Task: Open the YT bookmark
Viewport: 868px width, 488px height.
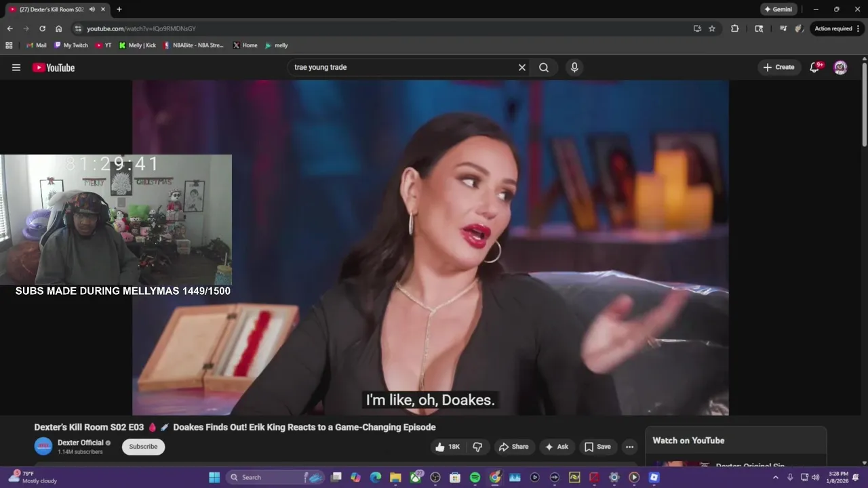Action: pyautogui.click(x=104, y=45)
